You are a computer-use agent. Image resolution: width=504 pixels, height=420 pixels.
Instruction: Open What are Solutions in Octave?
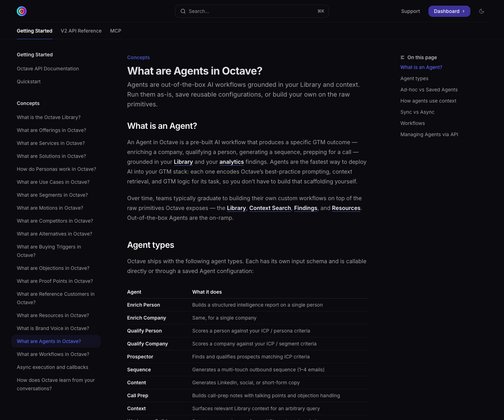51,156
